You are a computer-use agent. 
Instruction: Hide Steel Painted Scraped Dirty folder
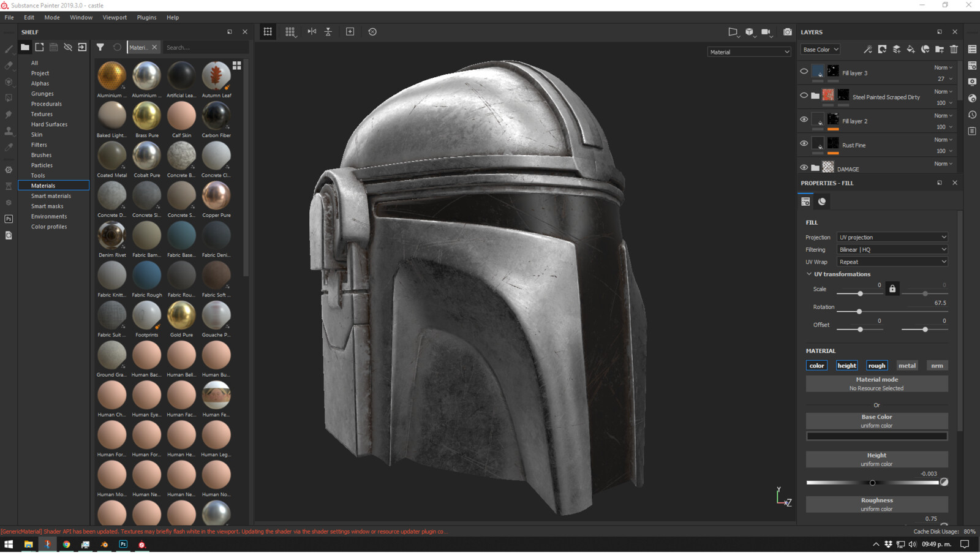pos(804,96)
